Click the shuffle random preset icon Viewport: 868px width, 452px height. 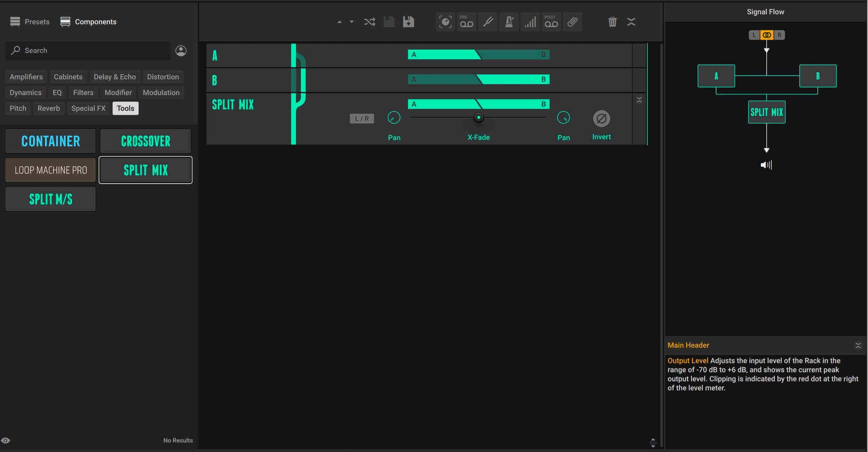tap(370, 22)
